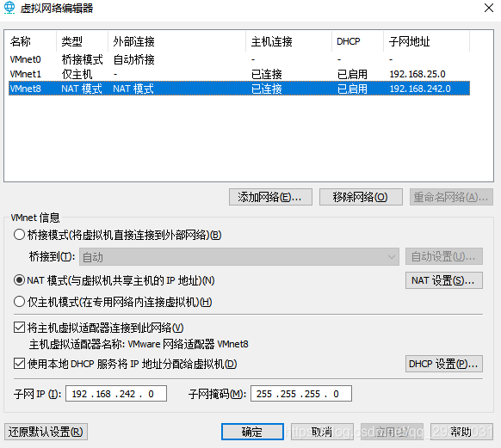Image resolution: width=501 pixels, height=448 pixels.
Task: Click the 自动桥接 cell for VMnet0
Action: pyautogui.click(x=134, y=59)
